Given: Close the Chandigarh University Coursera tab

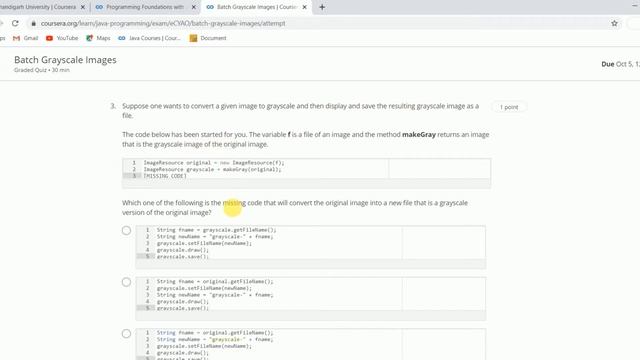Looking at the screenshot, I should [x=83, y=7].
